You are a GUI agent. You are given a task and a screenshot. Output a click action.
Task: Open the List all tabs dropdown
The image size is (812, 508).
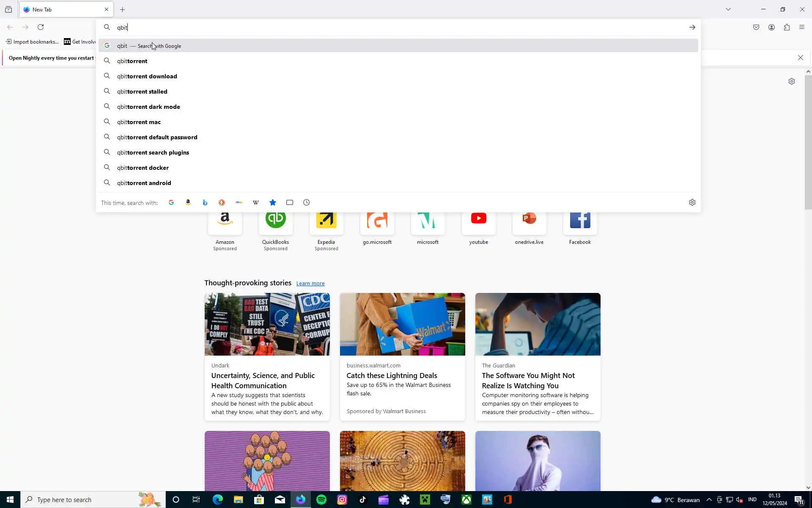tap(728, 9)
